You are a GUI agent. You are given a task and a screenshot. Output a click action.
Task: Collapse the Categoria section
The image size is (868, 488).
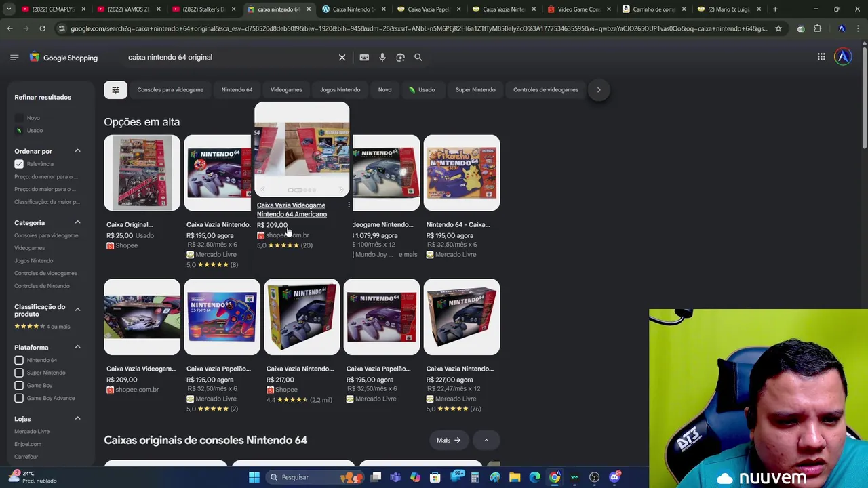tap(77, 222)
